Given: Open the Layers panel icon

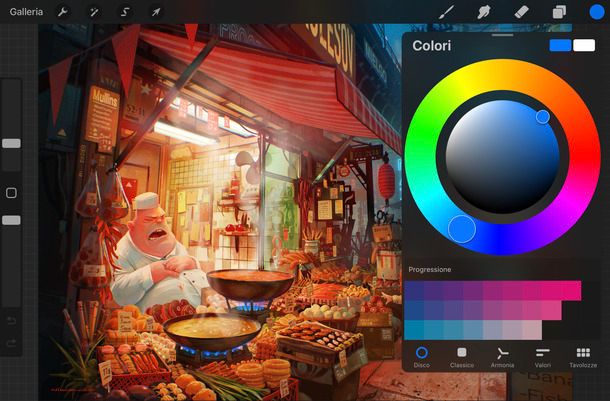Looking at the screenshot, I should point(559,12).
